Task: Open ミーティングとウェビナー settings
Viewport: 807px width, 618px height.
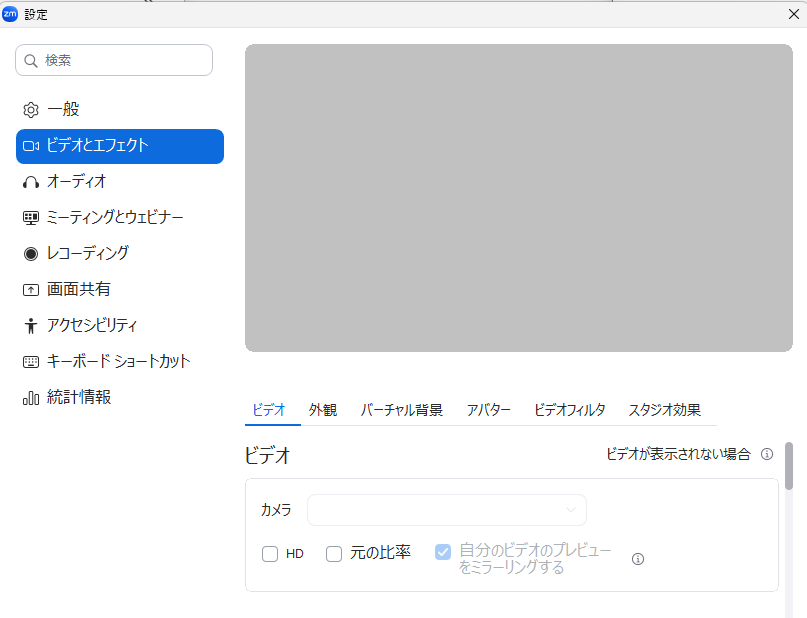Action: pyautogui.click(x=120, y=218)
